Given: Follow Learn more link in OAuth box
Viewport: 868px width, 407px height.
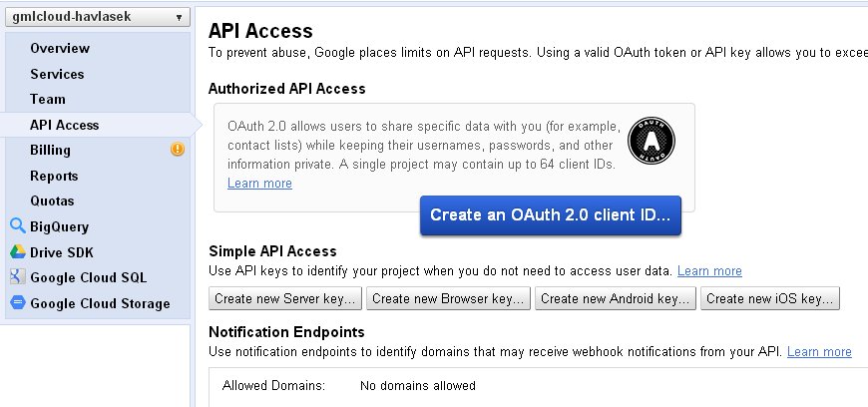Looking at the screenshot, I should point(259,184).
